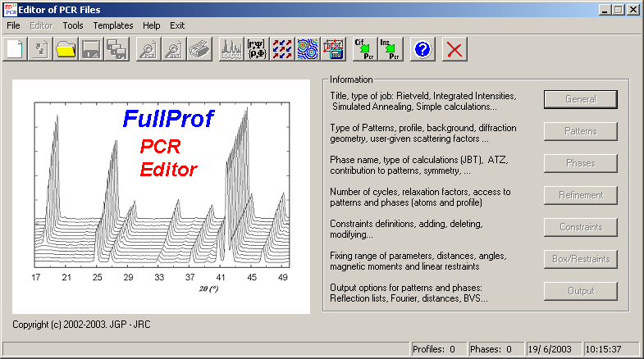Image resolution: width=644 pixels, height=359 pixels.
Task: Open the Tools menu
Action: pos(73,25)
